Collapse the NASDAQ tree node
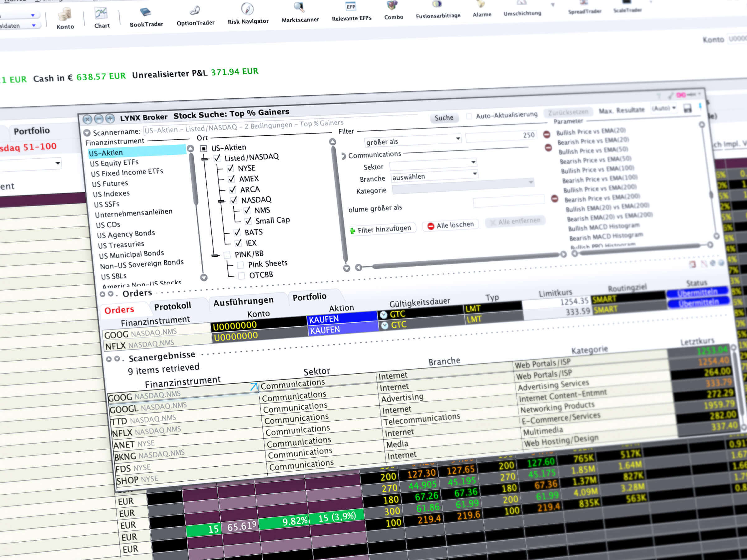The height and width of the screenshot is (560, 747). (x=221, y=201)
